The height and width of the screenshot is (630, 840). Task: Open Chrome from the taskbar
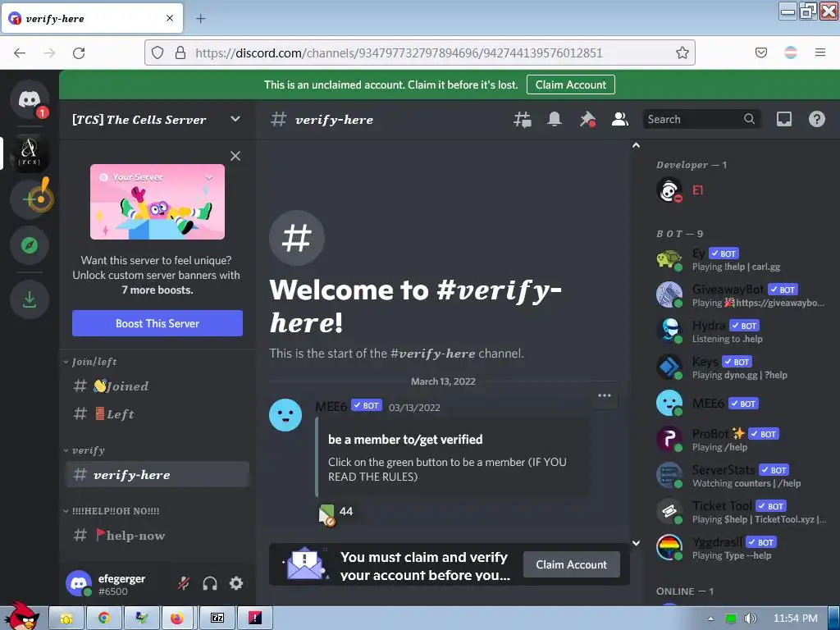coord(104,619)
